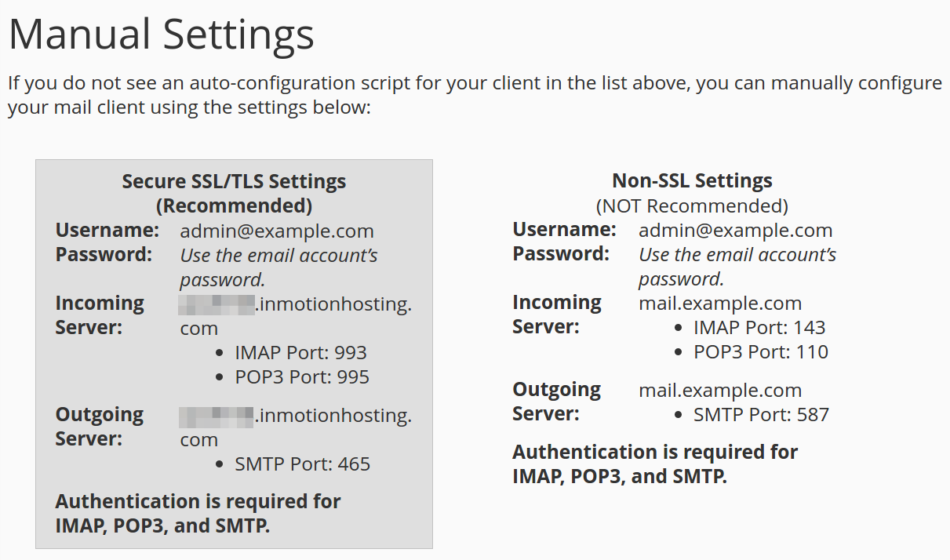Select the admin@example.com username under Non-SSL Settings

point(735,231)
